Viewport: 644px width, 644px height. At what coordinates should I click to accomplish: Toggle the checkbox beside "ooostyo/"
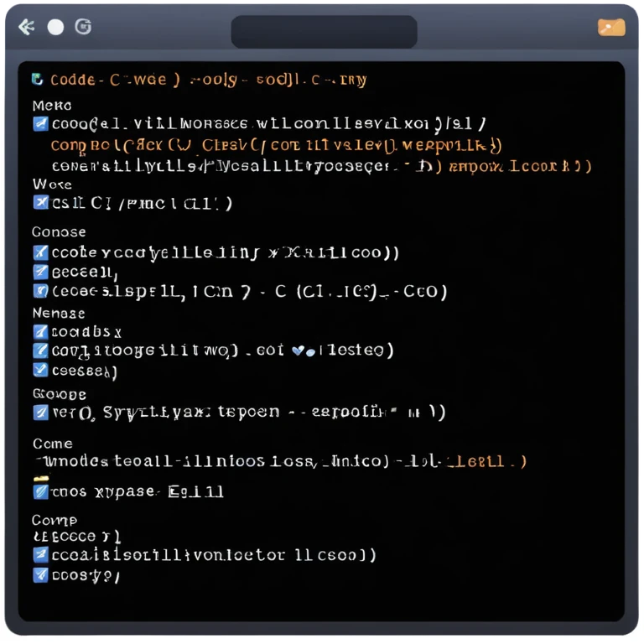40,575
